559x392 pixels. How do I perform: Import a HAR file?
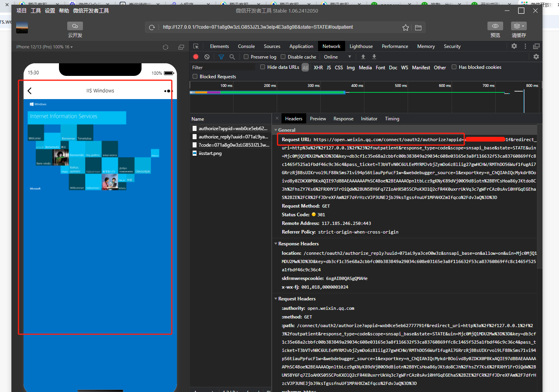363,57
